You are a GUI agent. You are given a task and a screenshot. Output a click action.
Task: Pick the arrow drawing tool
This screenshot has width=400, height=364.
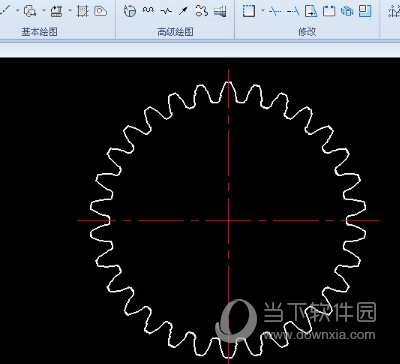[x=183, y=11]
